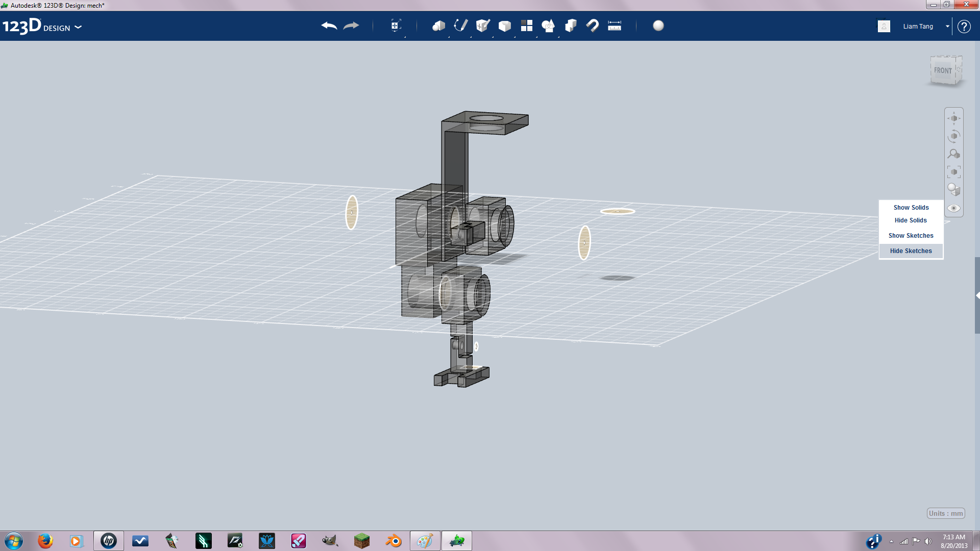This screenshot has height=551, width=980.
Task: Select the flat sketch circle on grid
Action: [x=618, y=211]
